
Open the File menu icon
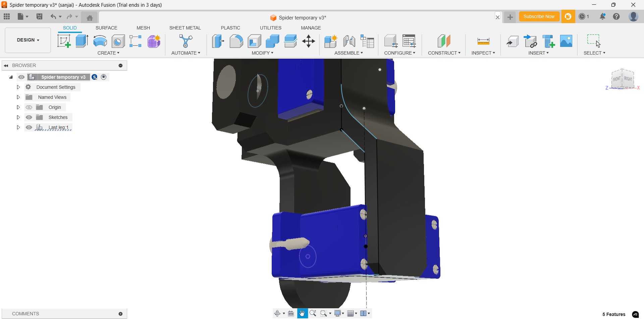click(x=23, y=16)
